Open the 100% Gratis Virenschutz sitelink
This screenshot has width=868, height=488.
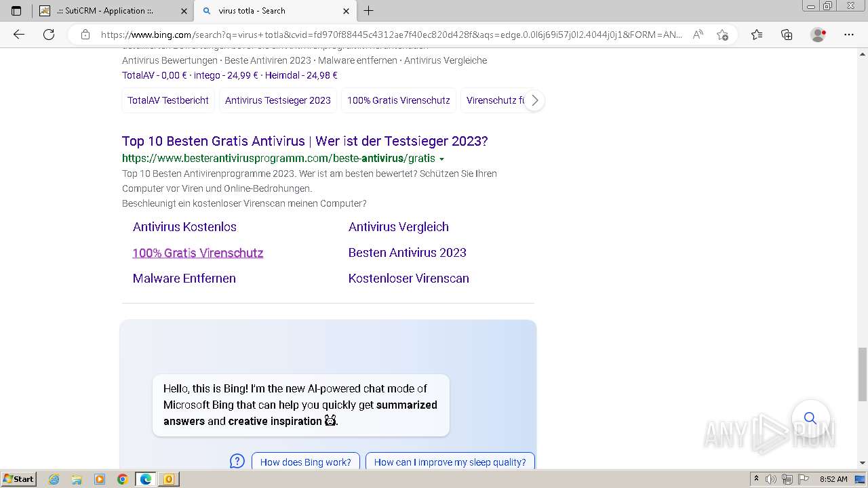point(198,253)
